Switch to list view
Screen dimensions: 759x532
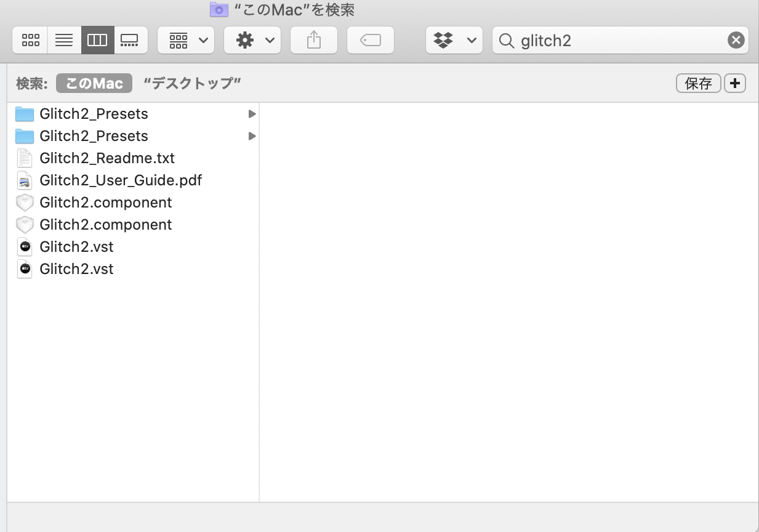coord(64,41)
